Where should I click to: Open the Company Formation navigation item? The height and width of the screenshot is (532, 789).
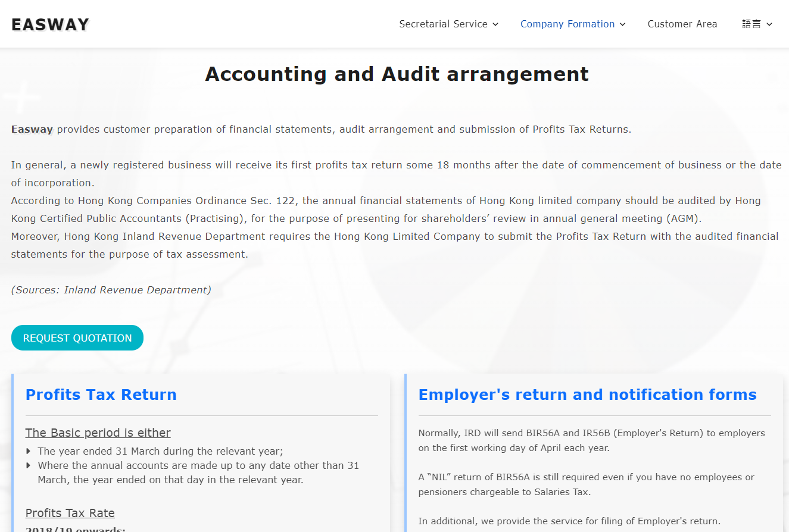[x=567, y=24]
